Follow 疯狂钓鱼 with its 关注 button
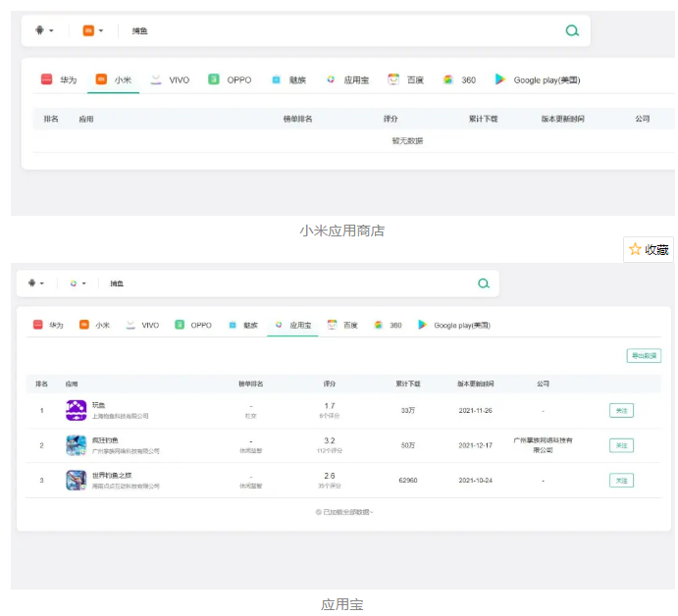The image size is (678, 616). click(x=621, y=445)
